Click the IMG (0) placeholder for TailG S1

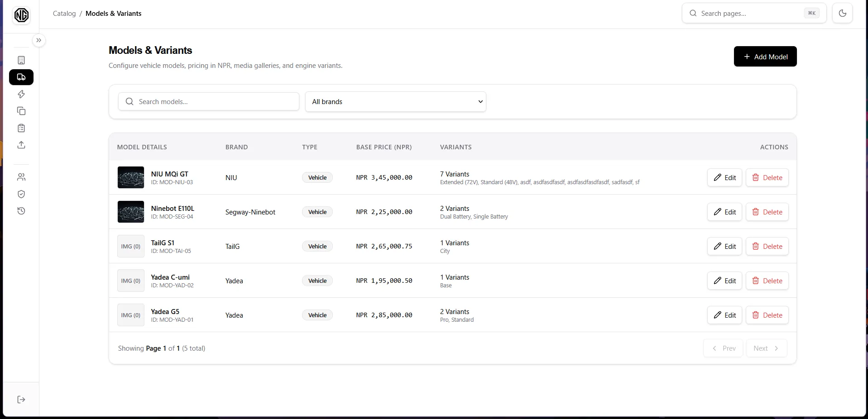131,246
